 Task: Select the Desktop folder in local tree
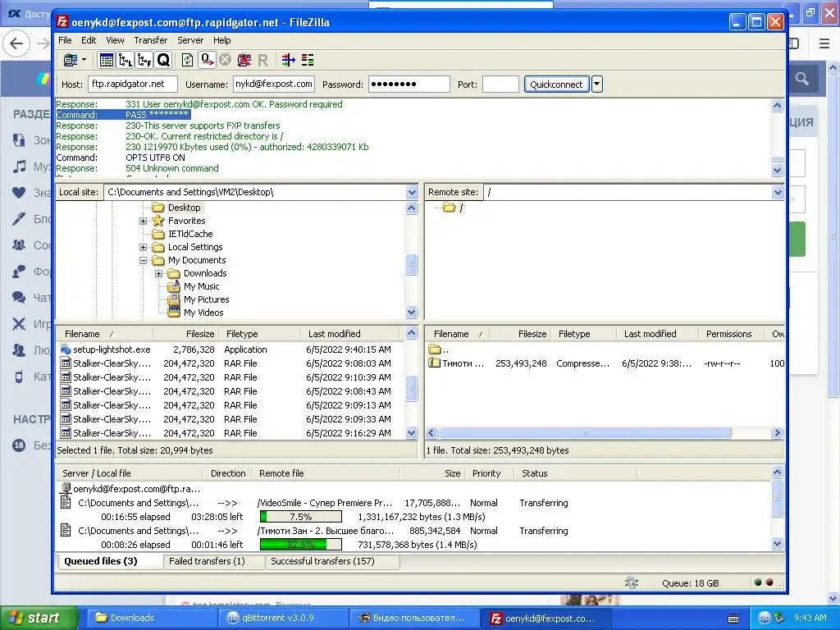184,208
